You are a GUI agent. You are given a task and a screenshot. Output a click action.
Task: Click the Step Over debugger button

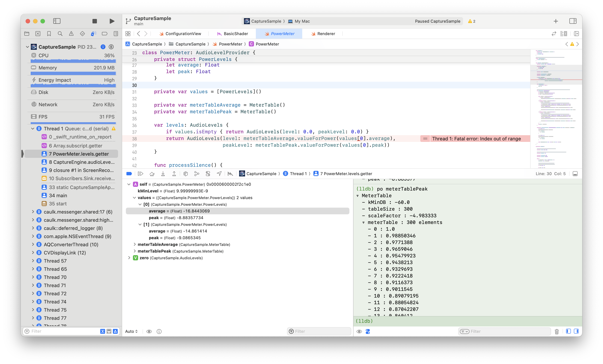(x=152, y=174)
